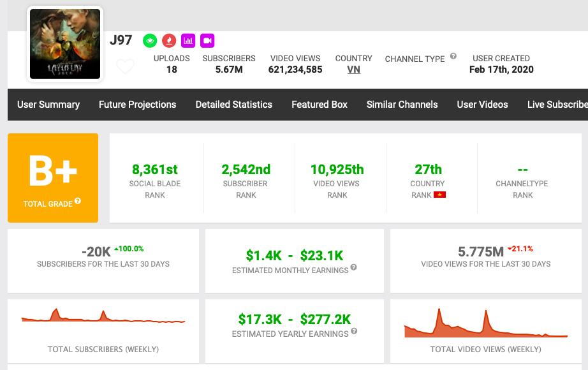Click the yearly earnings help icon
The image size is (588, 370).
tap(354, 331)
